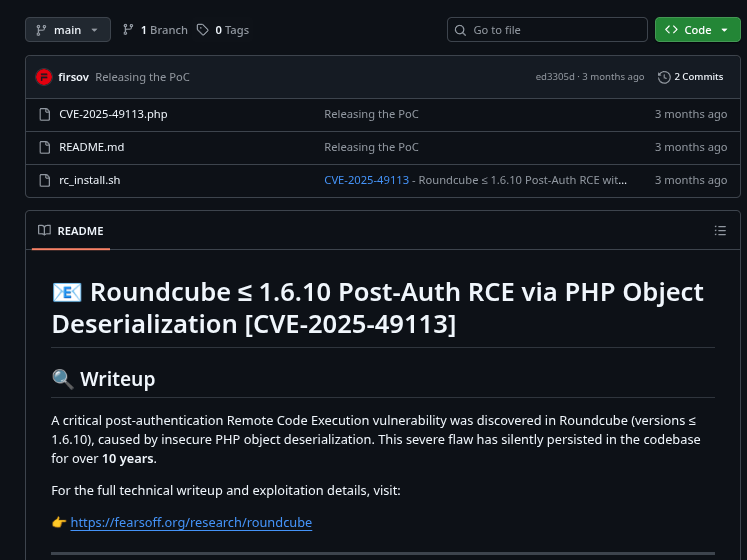Click the branch icon next to 1 Branch
This screenshot has height=560, width=747.
pos(128,30)
